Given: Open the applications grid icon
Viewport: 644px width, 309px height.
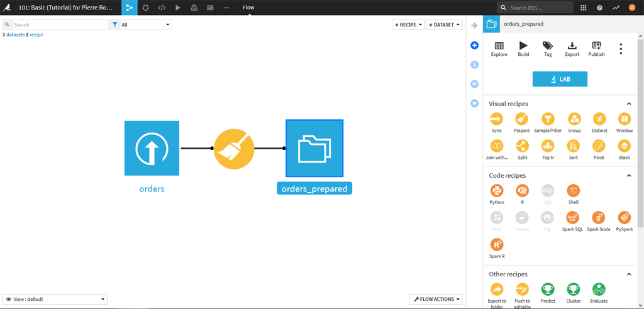Looking at the screenshot, I should click(x=583, y=8).
